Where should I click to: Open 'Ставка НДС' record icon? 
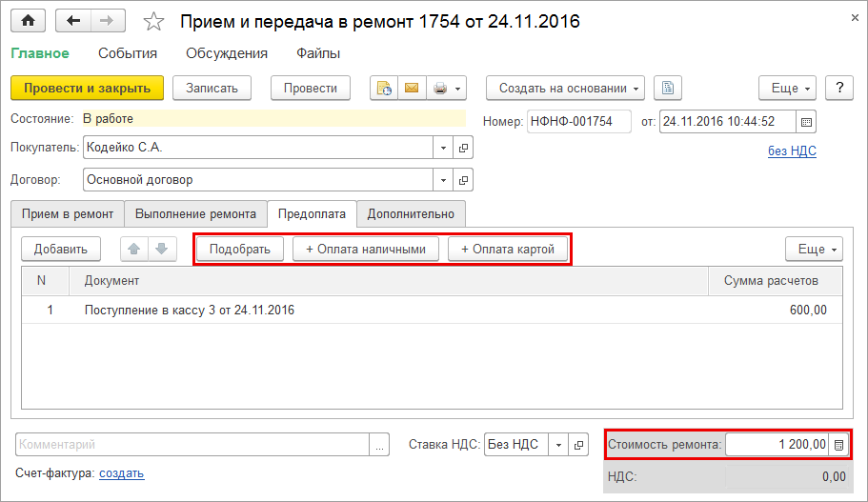pos(578,445)
